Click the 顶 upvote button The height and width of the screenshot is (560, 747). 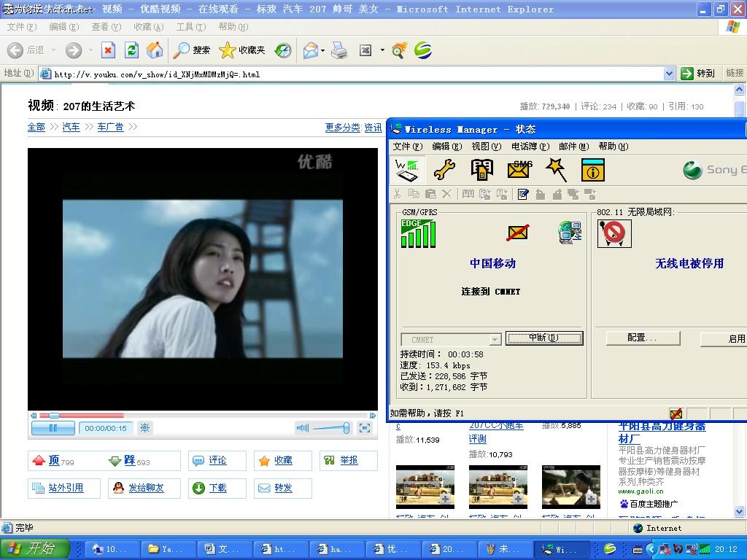pos(53,461)
